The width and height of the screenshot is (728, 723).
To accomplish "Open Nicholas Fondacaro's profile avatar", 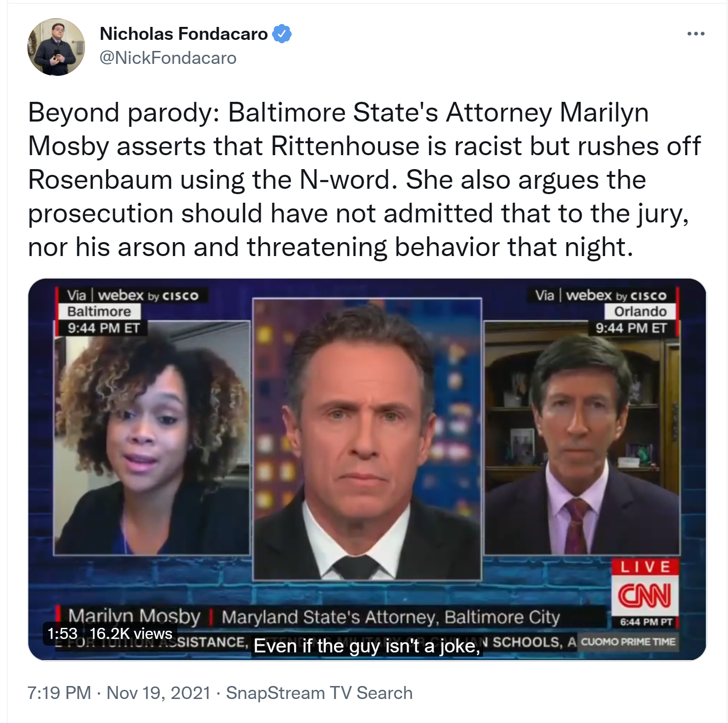I will (x=56, y=47).
